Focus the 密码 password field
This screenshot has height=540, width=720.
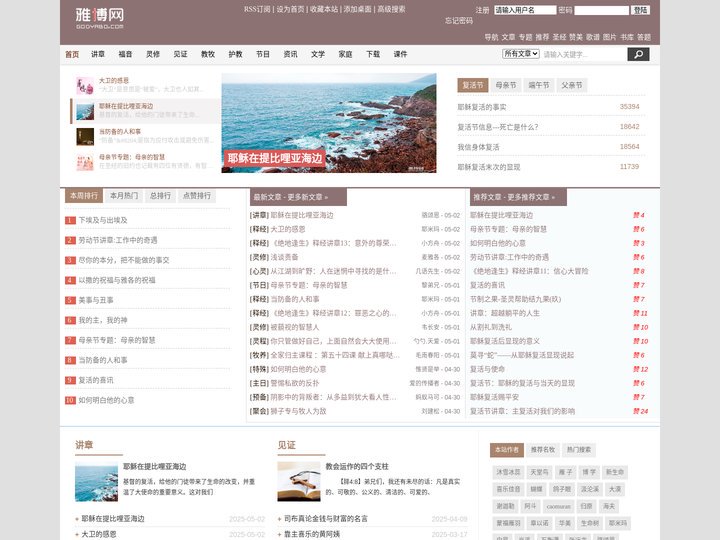coord(602,10)
